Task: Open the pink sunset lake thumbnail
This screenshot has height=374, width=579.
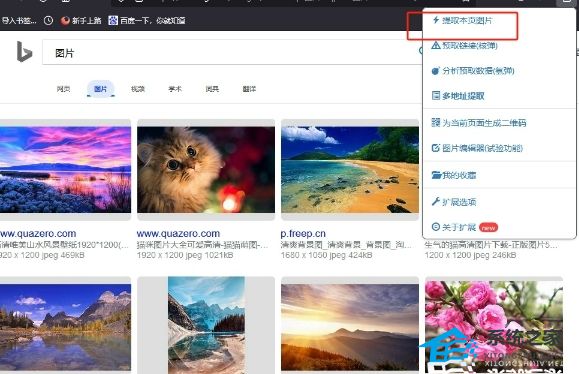Action: (x=65, y=169)
